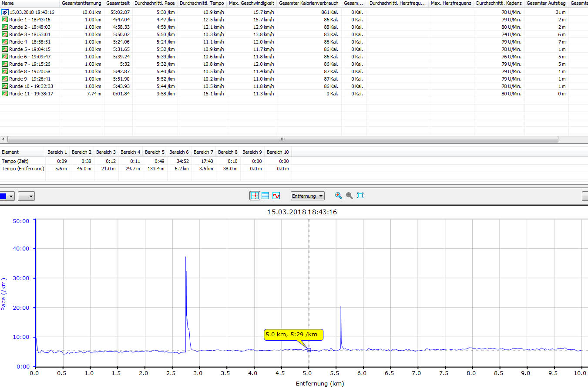Click the zoom in magnifier icon
Screen dimensions: 588x389
[338, 196]
